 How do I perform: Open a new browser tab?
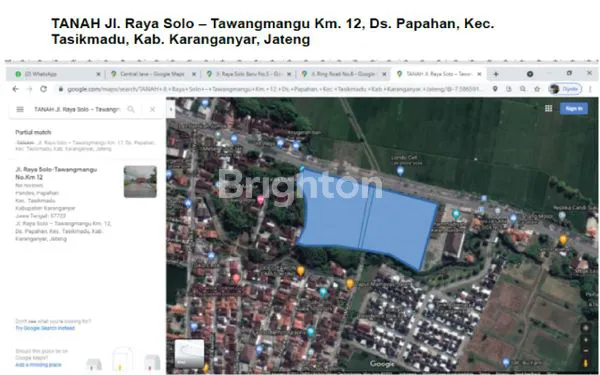[x=496, y=74]
